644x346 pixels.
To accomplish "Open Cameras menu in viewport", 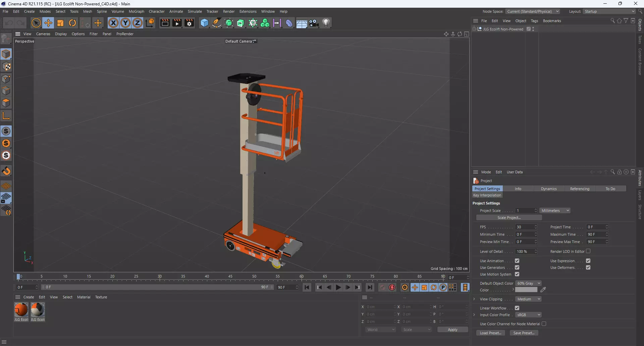I will [x=43, y=34].
